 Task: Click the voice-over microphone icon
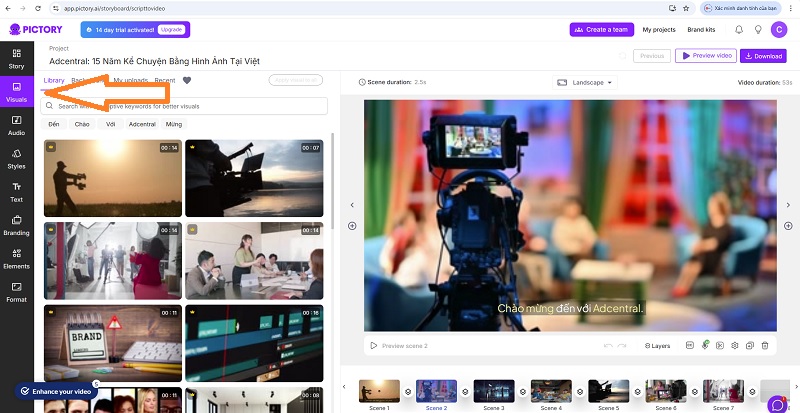click(x=705, y=345)
